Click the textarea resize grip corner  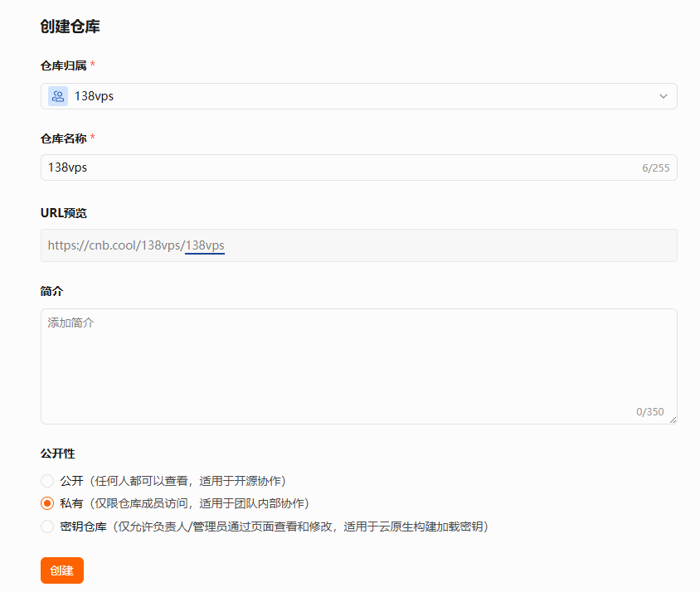pos(673,422)
